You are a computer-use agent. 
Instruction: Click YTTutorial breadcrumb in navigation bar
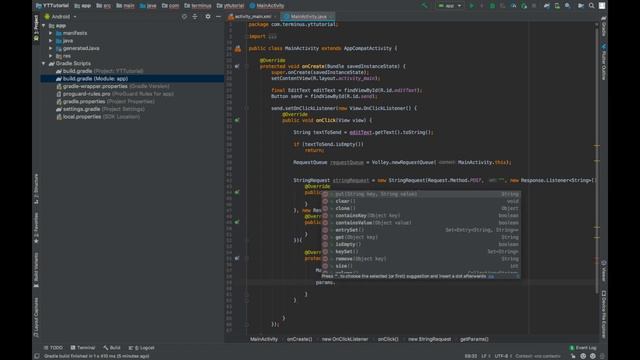coord(52,6)
